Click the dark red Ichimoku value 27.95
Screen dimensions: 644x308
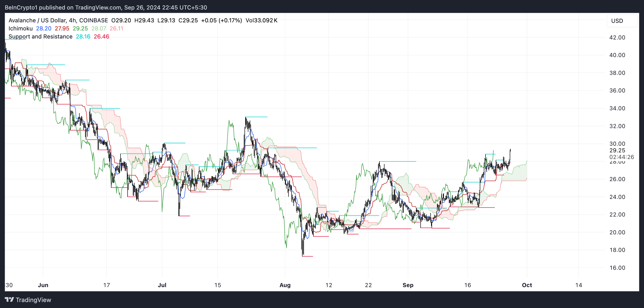pos(62,29)
